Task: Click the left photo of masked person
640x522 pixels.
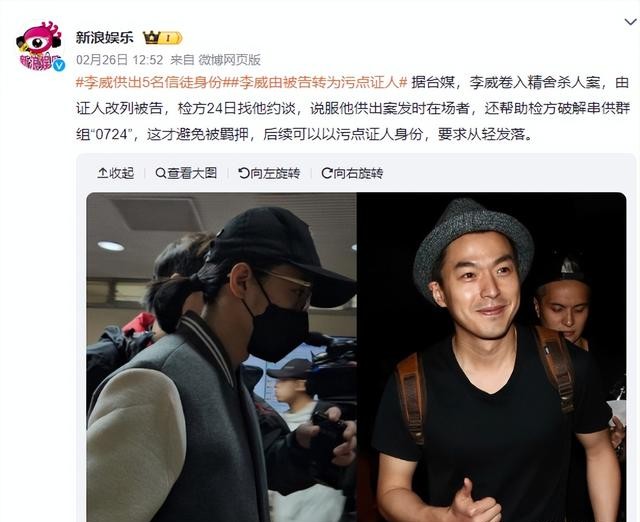Action: [x=222, y=357]
